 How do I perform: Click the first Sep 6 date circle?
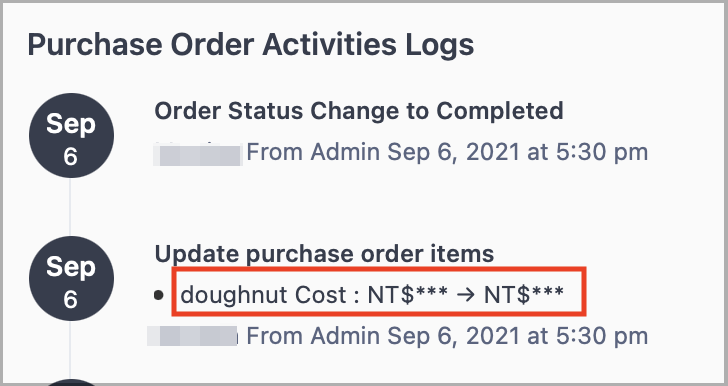click(x=71, y=136)
